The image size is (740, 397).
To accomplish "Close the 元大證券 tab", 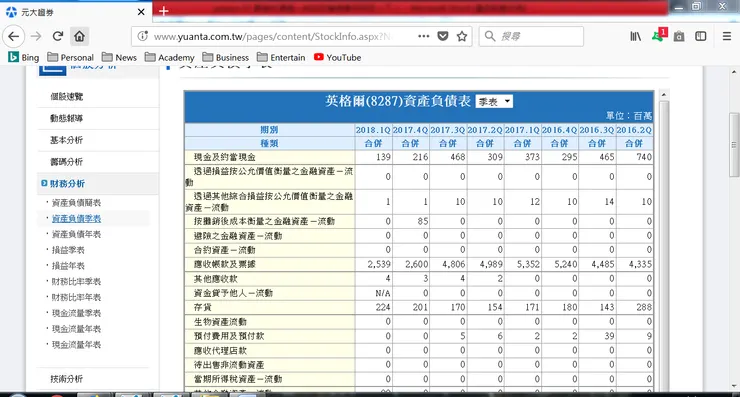I will (x=141, y=12).
